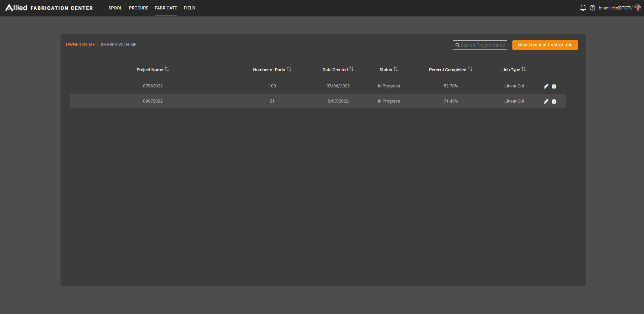Sort by Status arrows
Screen dimensions: 644x314
(396, 69)
